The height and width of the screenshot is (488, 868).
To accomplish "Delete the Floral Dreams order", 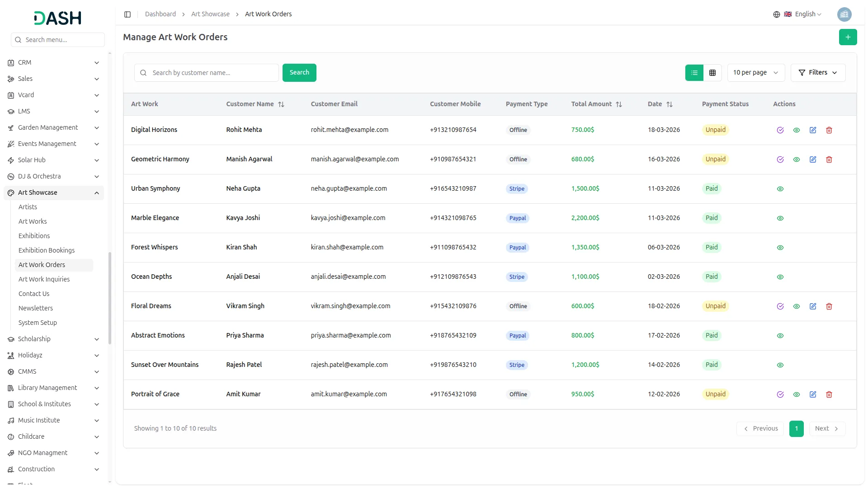I will click(x=829, y=306).
